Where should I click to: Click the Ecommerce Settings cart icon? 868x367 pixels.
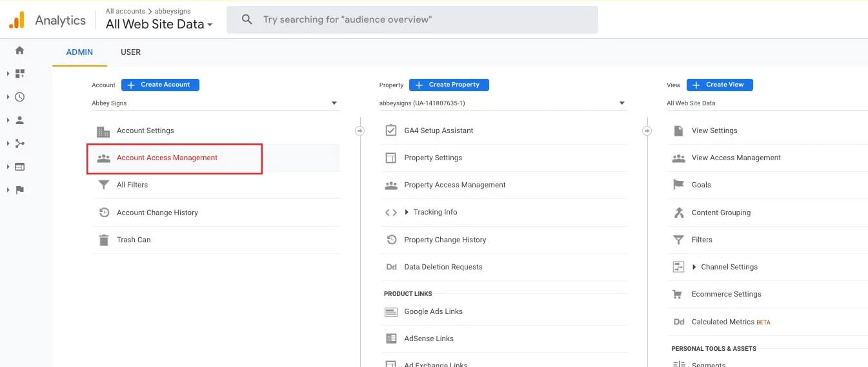pos(678,294)
